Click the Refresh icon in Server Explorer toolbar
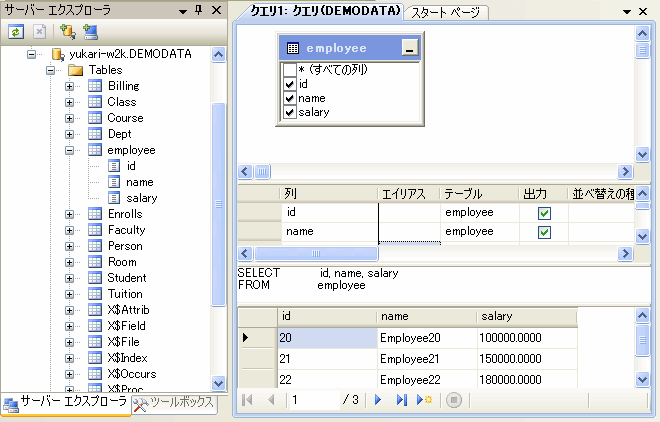 click(x=16, y=32)
